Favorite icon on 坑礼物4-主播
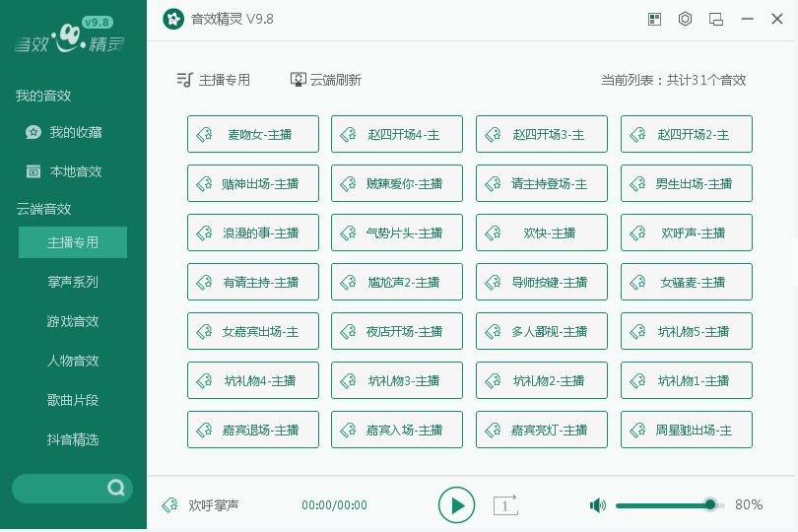Image resolution: width=798 pixels, height=532 pixels. tap(204, 381)
